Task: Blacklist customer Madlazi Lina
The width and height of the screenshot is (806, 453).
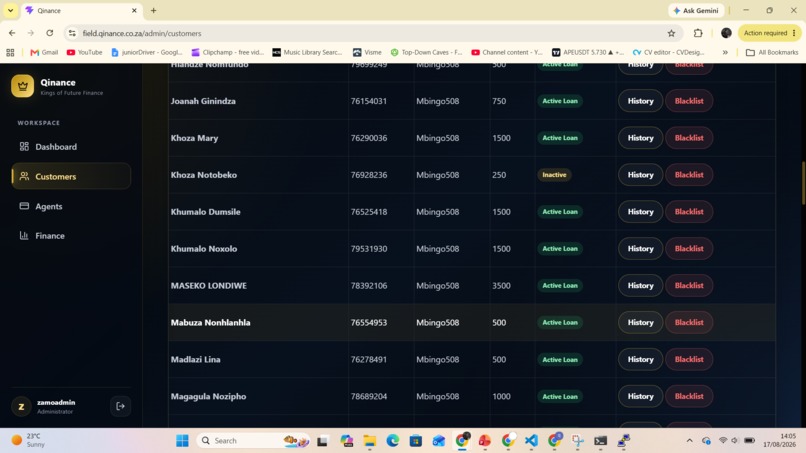Action: click(689, 359)
